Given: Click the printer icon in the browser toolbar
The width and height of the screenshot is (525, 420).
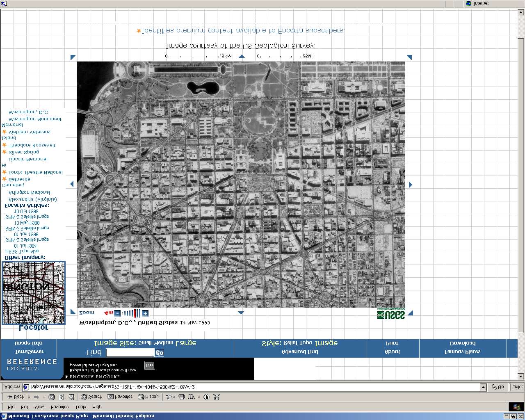Looking at the screenshot, I should tap(182, 397).
